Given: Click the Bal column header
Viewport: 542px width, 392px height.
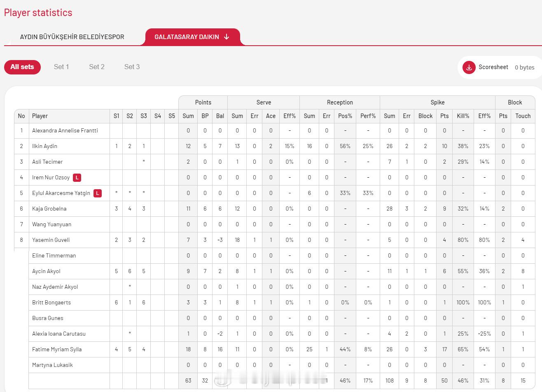Looking at the screenshot, I should tap(220, 116).
